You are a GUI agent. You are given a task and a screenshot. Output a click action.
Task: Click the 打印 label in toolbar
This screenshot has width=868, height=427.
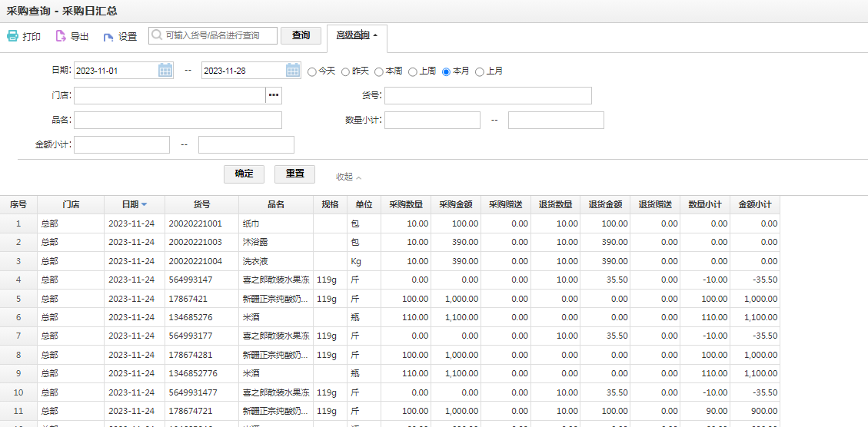[x=32, y=37]
